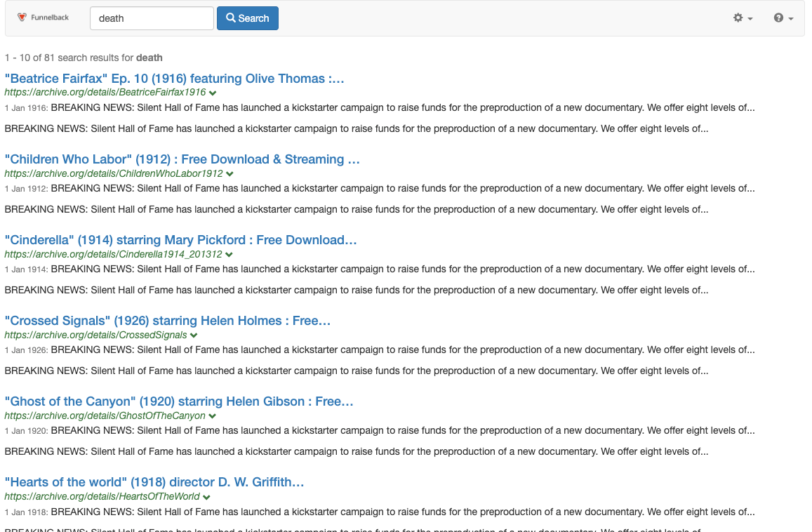
Task: Open the help question mark menu
Action: (783, 18)
